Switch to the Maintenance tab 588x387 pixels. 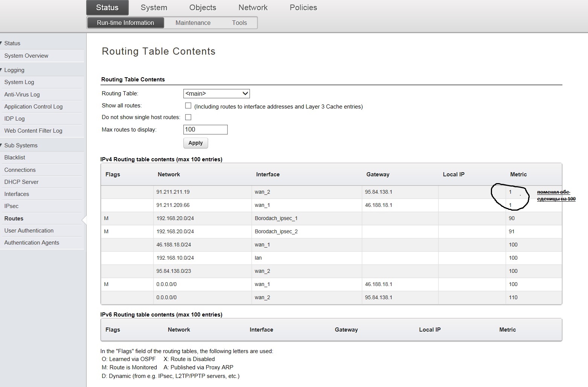[193, 23]
